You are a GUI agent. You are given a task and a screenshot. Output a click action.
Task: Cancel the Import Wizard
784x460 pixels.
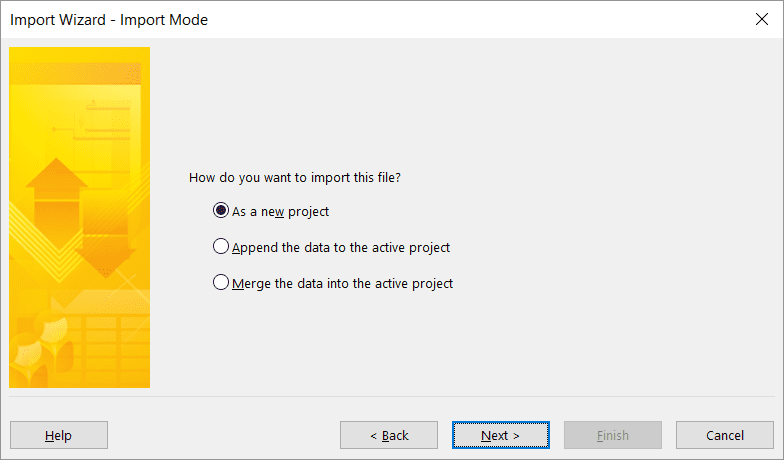pyautogui.click(x=725, y=435)
